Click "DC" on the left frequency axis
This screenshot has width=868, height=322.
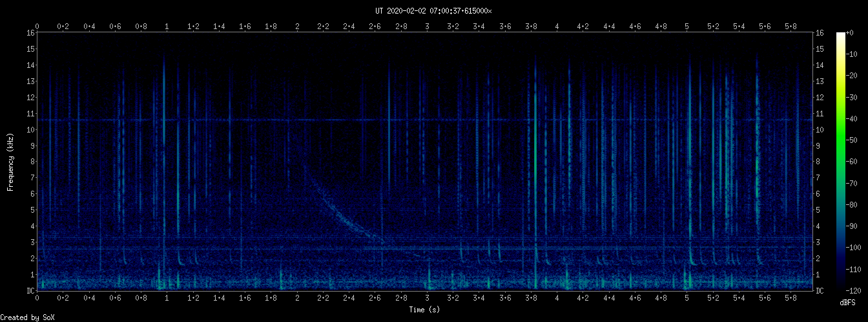click(x=30, y=291)
